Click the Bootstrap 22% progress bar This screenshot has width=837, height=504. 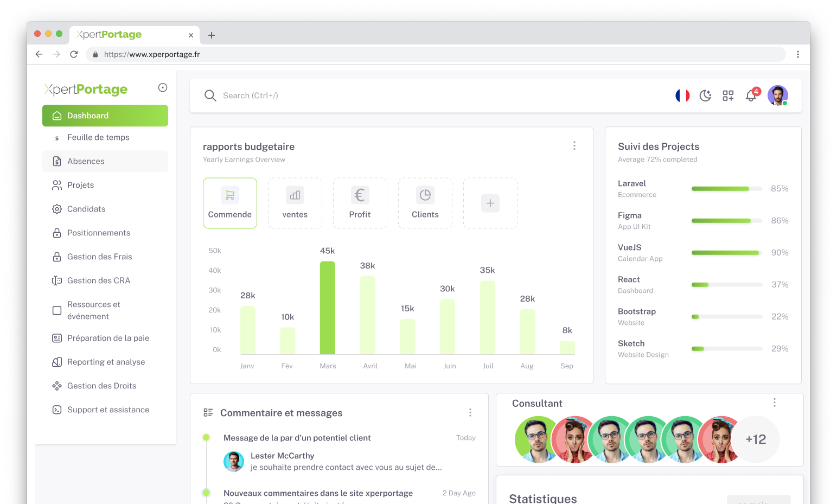point(727,317)
